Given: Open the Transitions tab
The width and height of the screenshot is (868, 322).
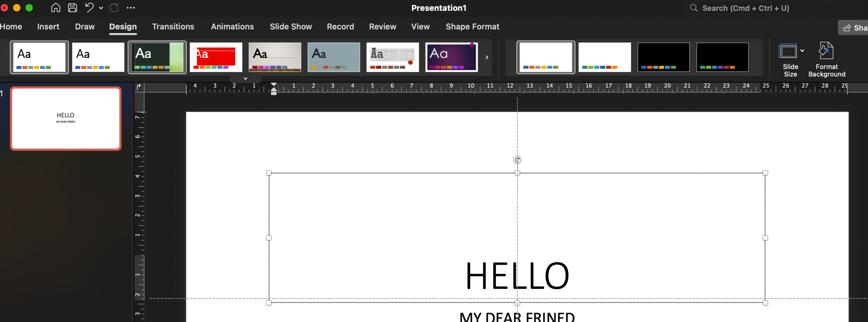Looking at the screenshot, I should 173,26.
